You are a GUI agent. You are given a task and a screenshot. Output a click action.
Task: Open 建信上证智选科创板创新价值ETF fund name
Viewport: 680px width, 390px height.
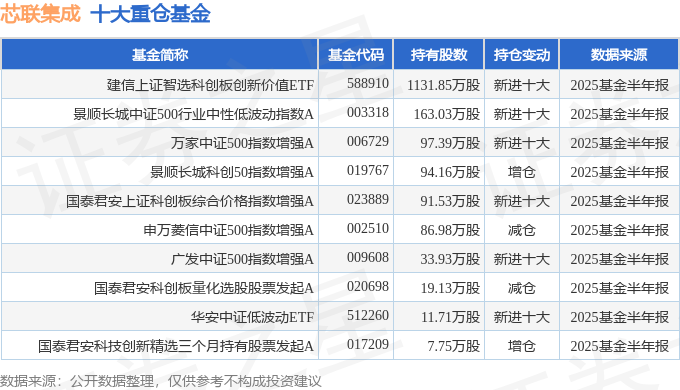[x=210, y=85]
